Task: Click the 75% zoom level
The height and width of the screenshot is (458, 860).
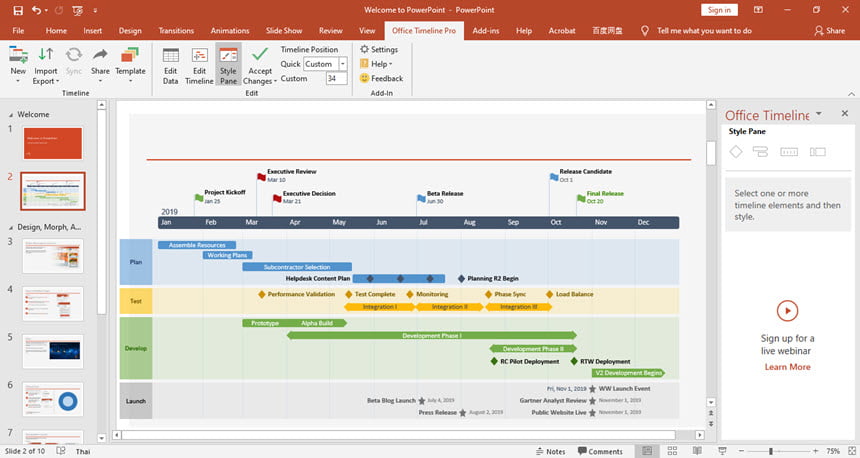Action: coord(833,451)
